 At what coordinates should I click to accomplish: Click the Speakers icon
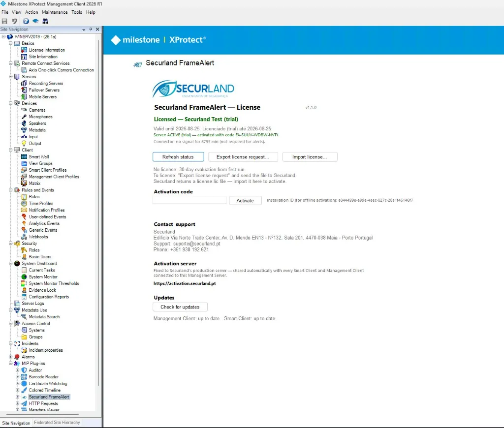pos(24,123)
